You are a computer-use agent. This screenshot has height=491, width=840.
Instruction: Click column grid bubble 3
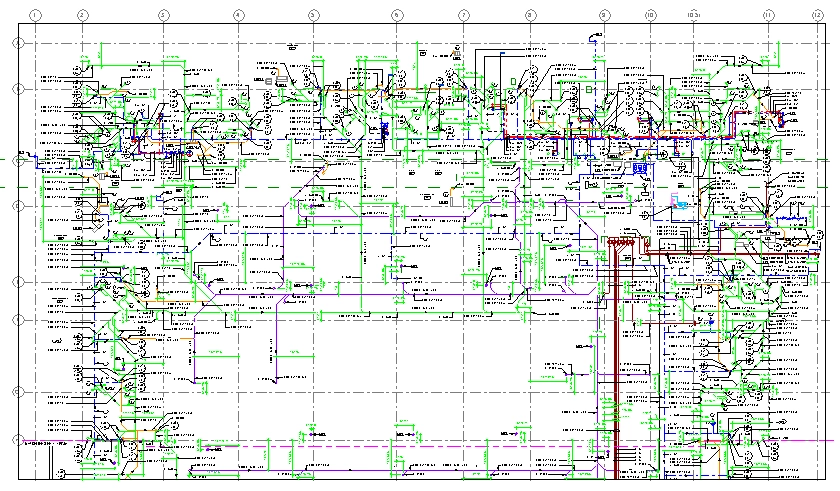coord(164,15)
